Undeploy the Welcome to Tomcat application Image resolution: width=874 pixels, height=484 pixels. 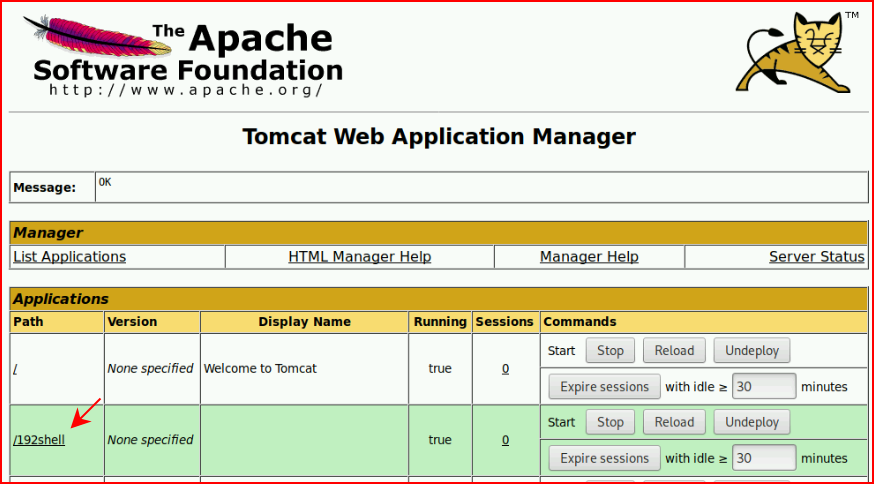click(752, 351)
